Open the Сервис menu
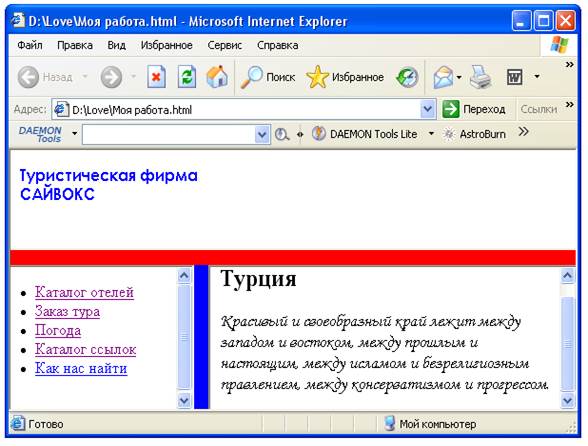588x446 pixels. coord(225,45)
